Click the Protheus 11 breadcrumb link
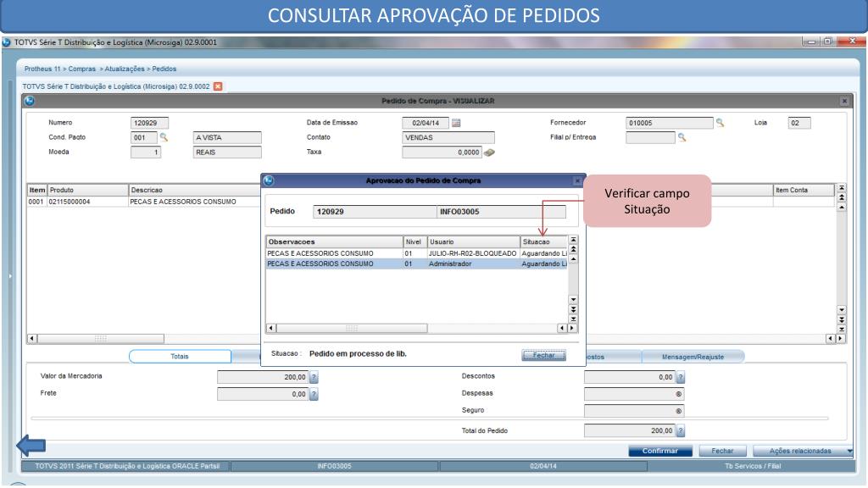The height and width of the screenshot is (488, 868). pyautogui.click(x=42, y=69)
